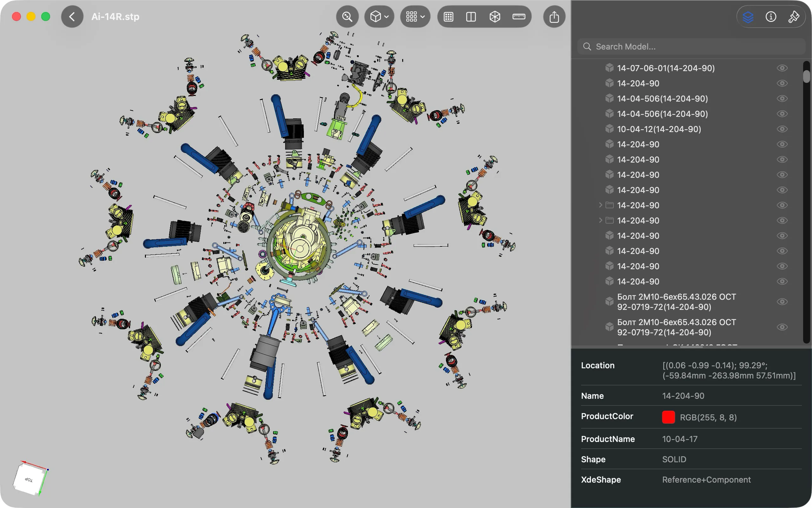Expand the upper 14-204-90 folder chevron
812x508 pixels.
point(600,205)
